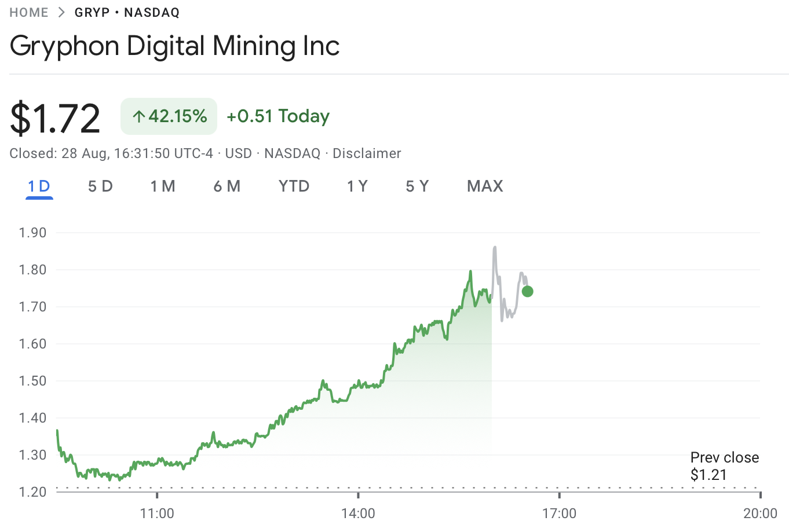The image size is (789, 532).
Task: Click the Gryphon Digital Mining Inc title
Action: tap(174, 46)
